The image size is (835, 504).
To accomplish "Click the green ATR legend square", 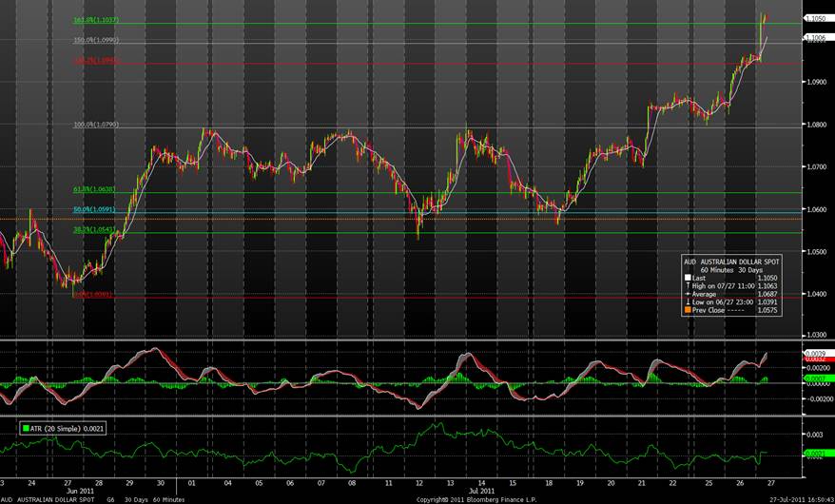I will (25, 429).
